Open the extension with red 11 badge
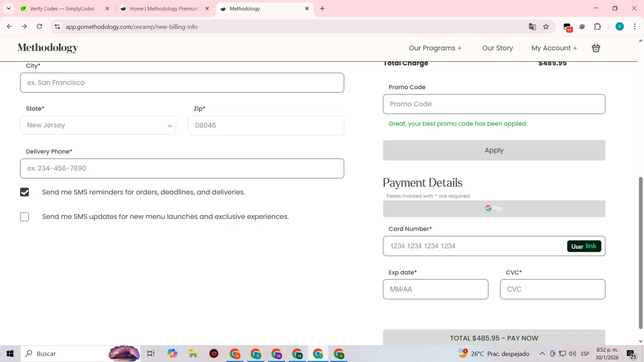Viewport: 644px width, 362px height. (568, 27)
